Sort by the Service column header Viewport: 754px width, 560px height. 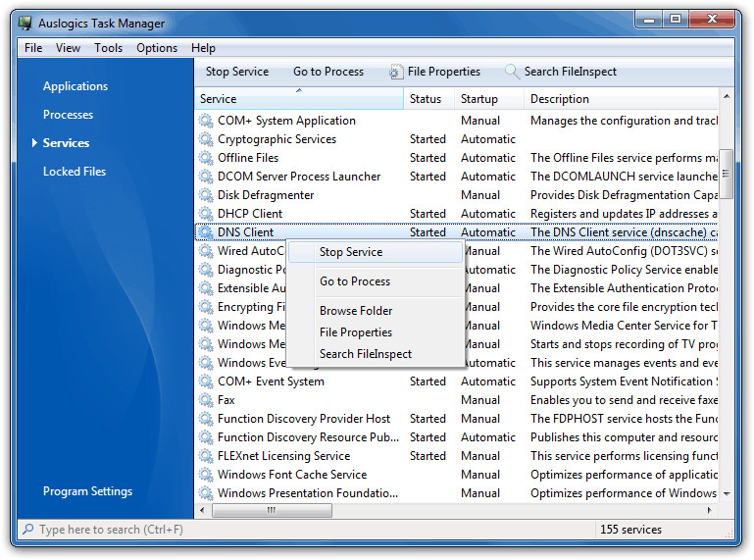coord(299,99)
